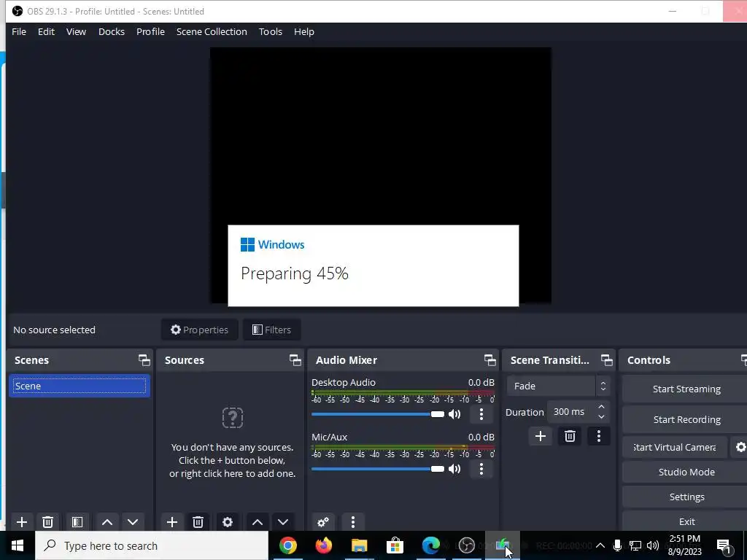Viewport: 747px width, 560px height.
Task: Open OBS Settings button
Action: coord(686,497)
